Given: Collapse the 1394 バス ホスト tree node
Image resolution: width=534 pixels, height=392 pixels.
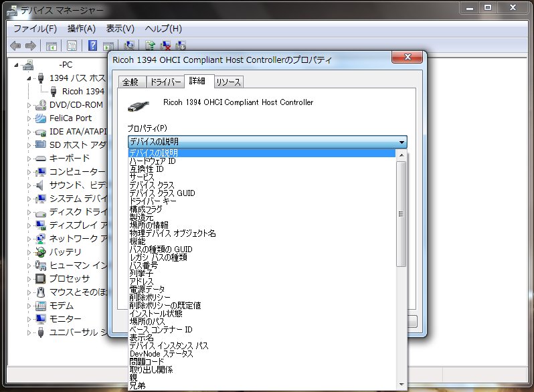Looking at the screenshot, I should point(29,79).
